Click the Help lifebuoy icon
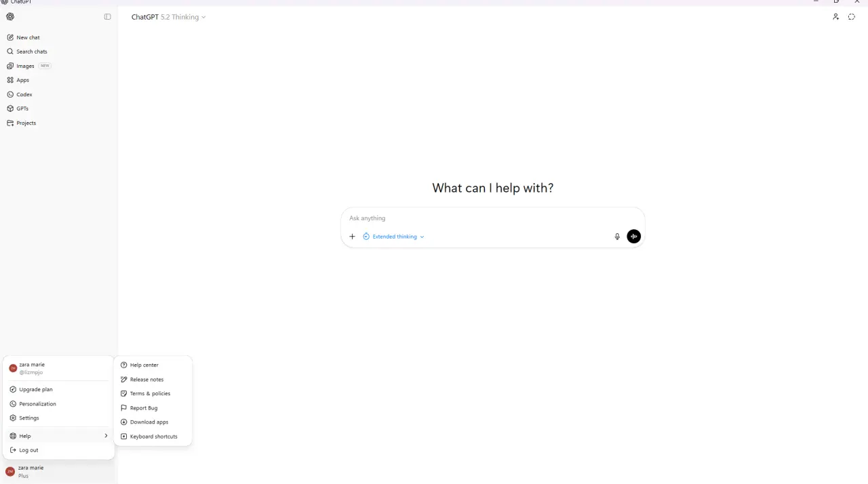 pos(13,436)
